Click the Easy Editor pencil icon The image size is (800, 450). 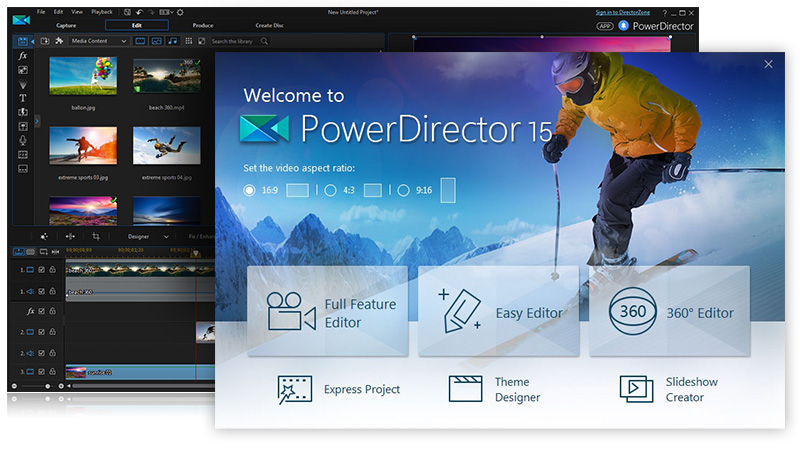tap(460, 311)
